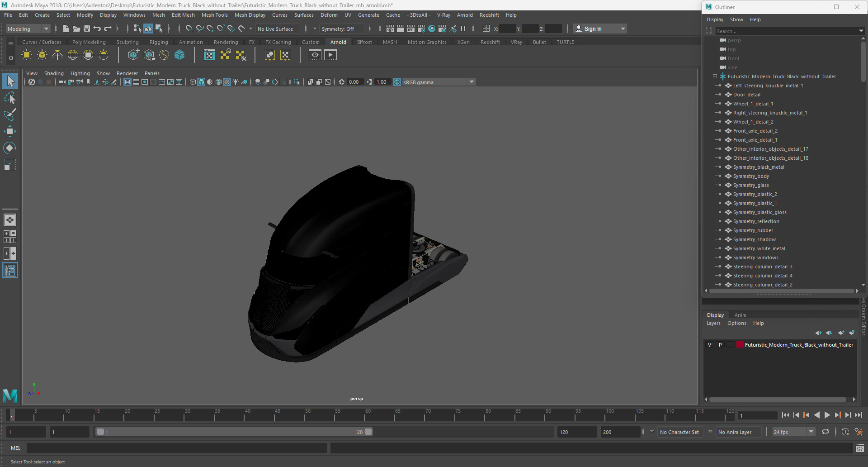Save scene with floppy disk icon
Screen dimensions: 868x467
click(x=87, y=29)
